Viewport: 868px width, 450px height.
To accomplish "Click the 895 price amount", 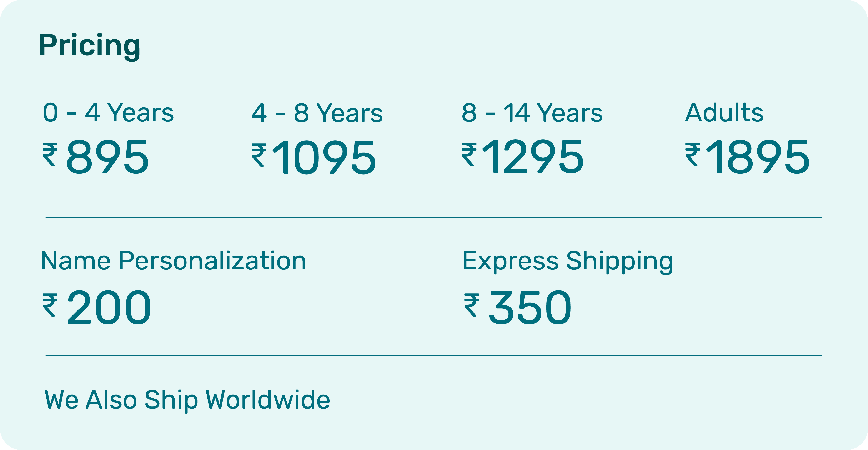I will pyautogui.click(x=107, y=157).
